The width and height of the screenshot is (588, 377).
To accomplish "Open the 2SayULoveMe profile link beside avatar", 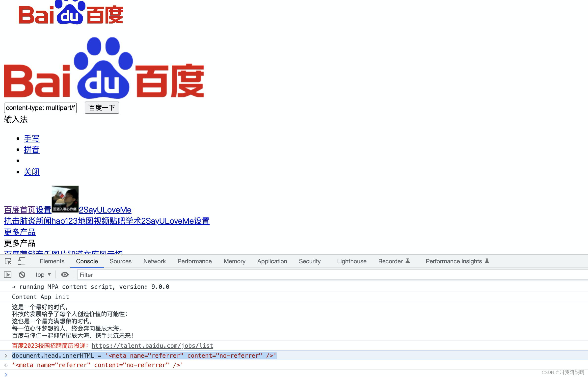I will 105,210.
